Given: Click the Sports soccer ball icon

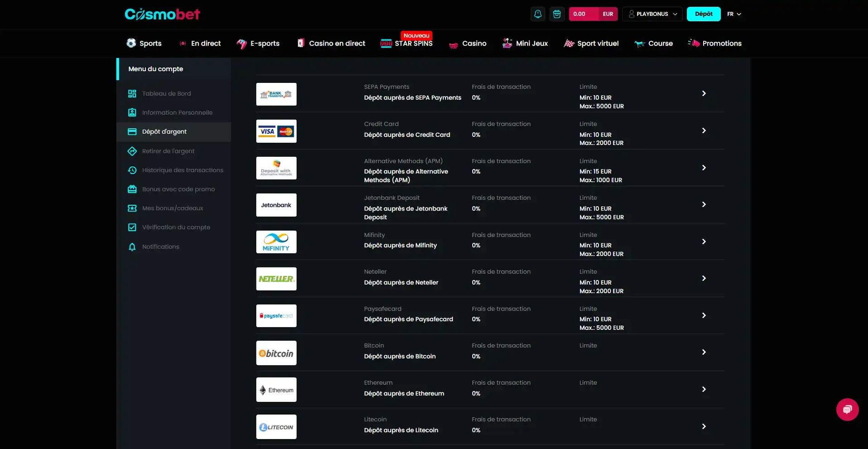Looking at the screenshot, I should 131,43.
